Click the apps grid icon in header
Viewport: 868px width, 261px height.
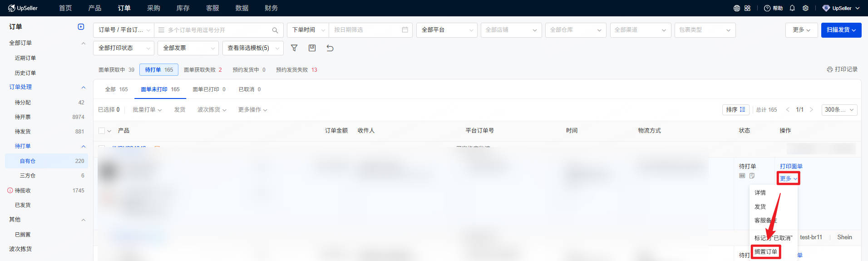(x=747, y=8)
